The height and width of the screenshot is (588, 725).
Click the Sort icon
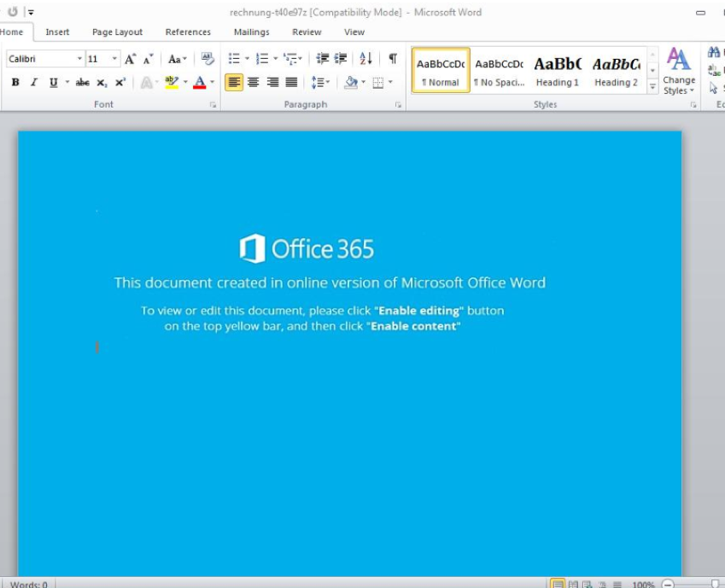[x=365, y=58]
